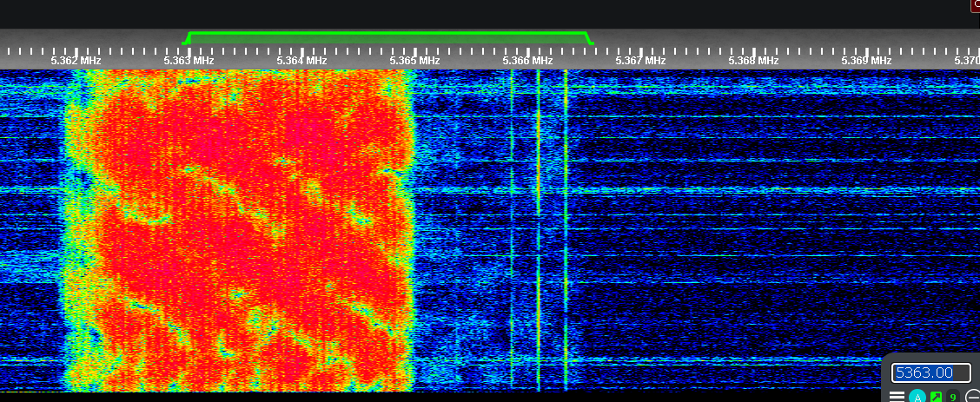
Task: Click the 5363.00 frequency input field
Action: (930, 373)
